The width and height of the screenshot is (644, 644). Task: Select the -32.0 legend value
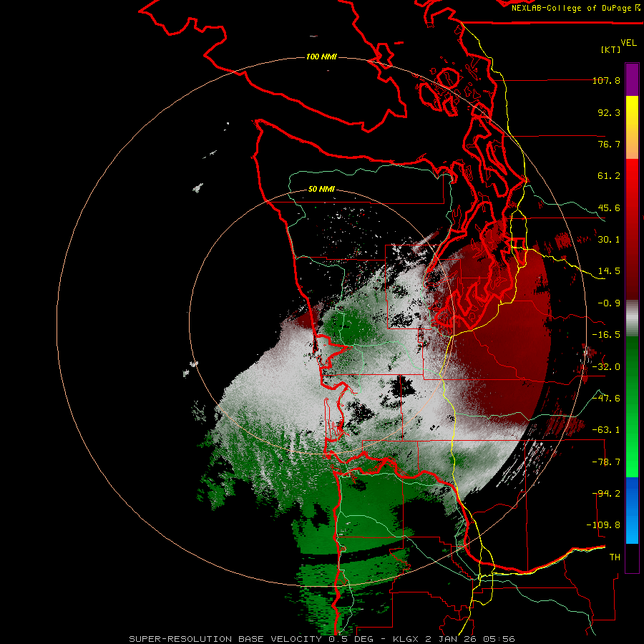pyautogui.click(x=606, y=367)
